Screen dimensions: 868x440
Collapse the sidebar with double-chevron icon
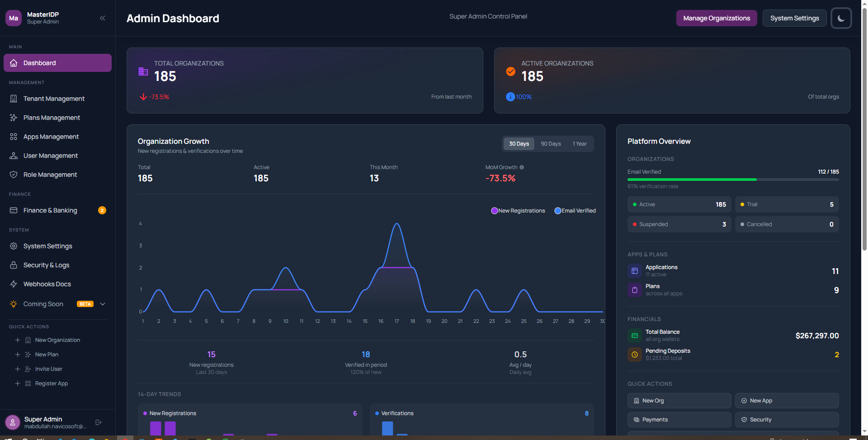103,18
